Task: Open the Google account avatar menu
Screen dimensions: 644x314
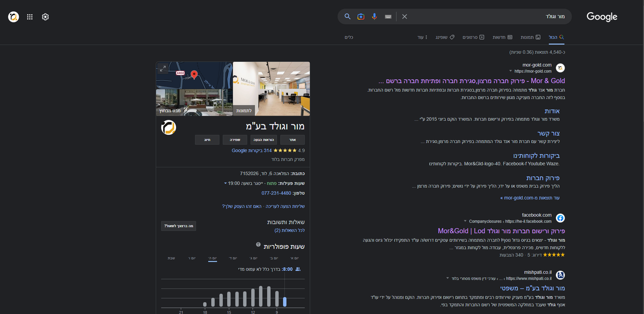Action: pos(14,17)
